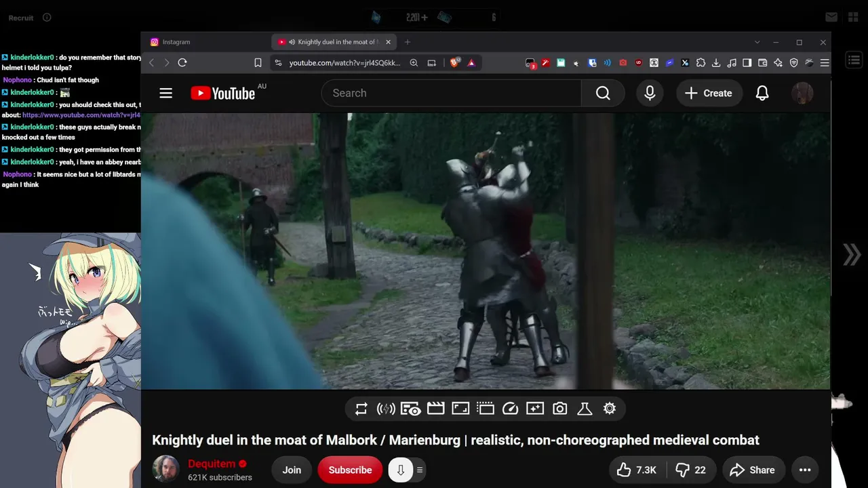Open YouTube notifications bell
This screenshot has width=868, height=488.
762,93
